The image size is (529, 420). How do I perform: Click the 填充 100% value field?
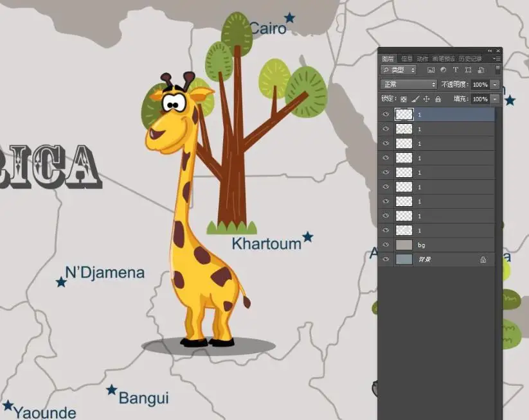(x=480, y=99)
